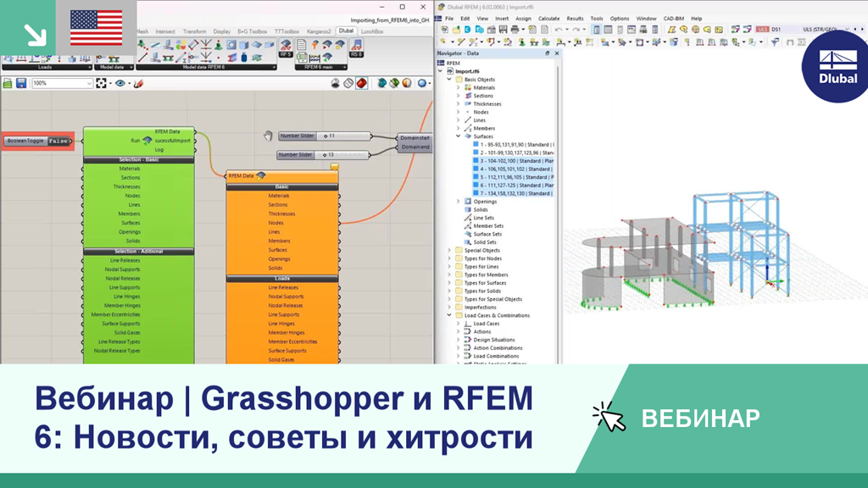Open file icon in Grasshopper canvas toolbar
This screenshot has height=488, width=868.
(8, 83)
